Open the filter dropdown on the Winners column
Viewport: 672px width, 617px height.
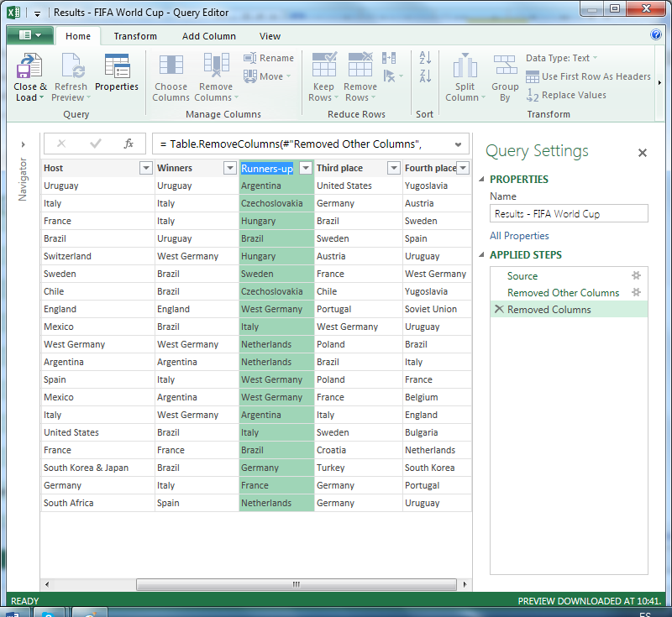pos(228,168)
